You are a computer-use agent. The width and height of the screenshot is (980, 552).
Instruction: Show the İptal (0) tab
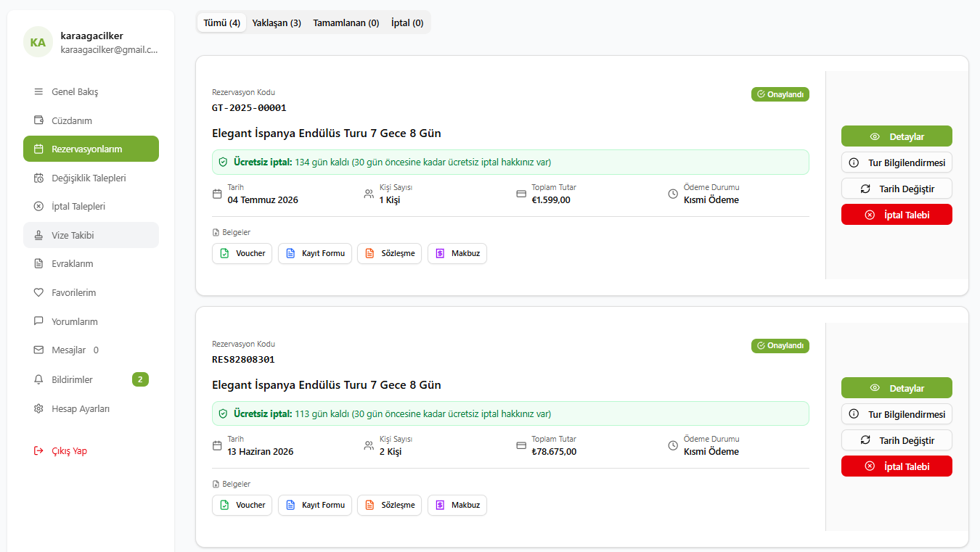pos(407,22)
